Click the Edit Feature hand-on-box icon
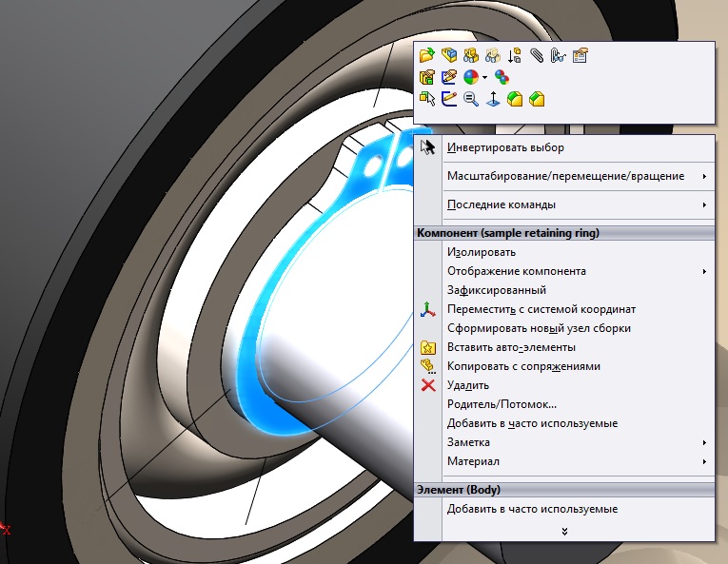This screenshot has height=564, width=728. coord(426,77)
